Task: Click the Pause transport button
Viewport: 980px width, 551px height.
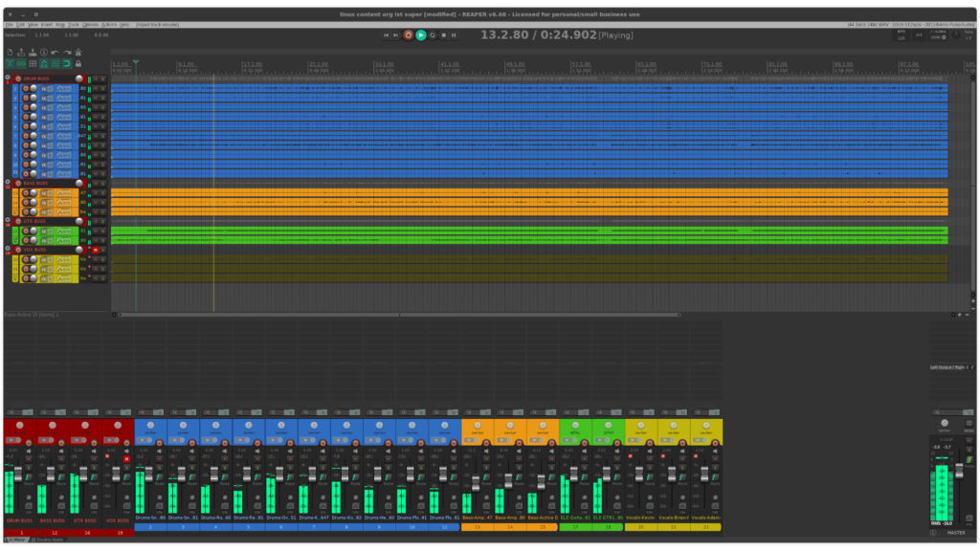Action: 454,35
